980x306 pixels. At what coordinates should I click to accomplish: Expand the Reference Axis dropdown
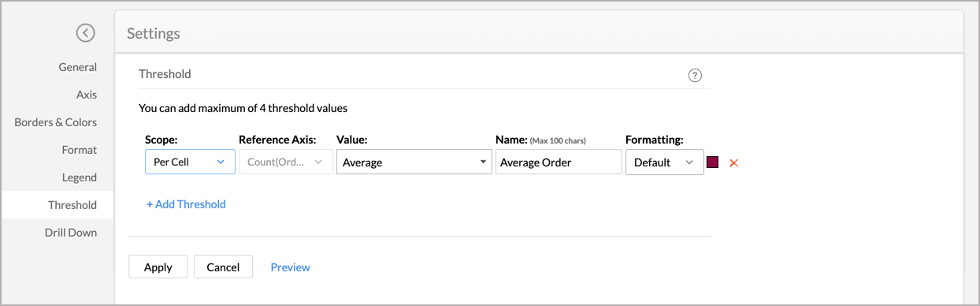pyautogui.click(x=285, y=162)
